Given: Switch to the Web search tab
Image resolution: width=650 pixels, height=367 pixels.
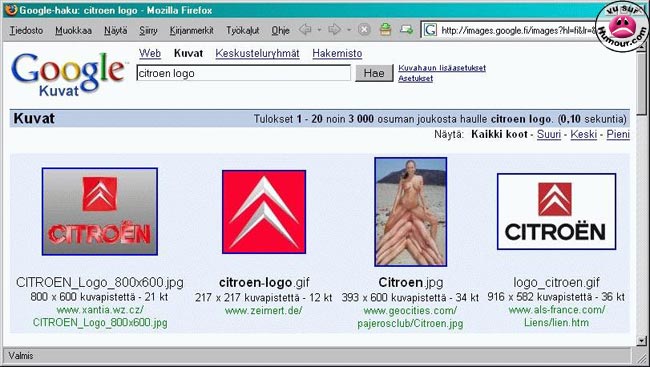Looking at the screenshot, I should coord(150,53).
